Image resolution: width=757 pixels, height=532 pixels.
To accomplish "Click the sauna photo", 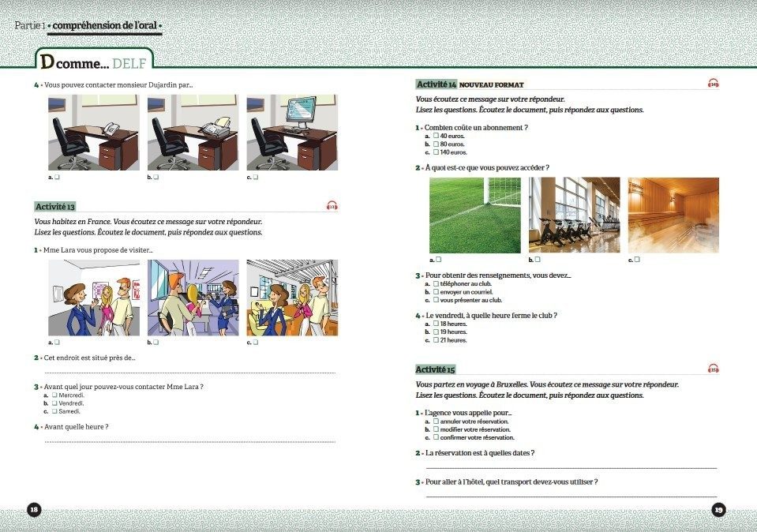I will click(x=673, y=215).
